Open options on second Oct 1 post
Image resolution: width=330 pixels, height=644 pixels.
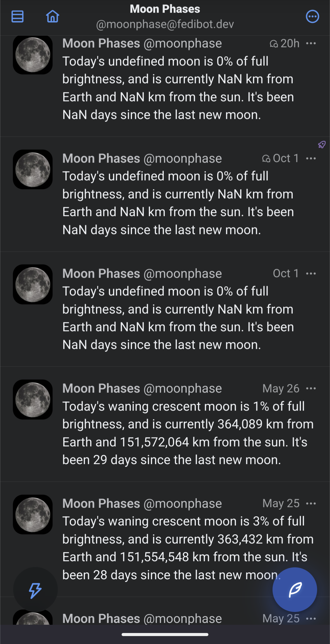pyautogui.click(x=311, y=273)
